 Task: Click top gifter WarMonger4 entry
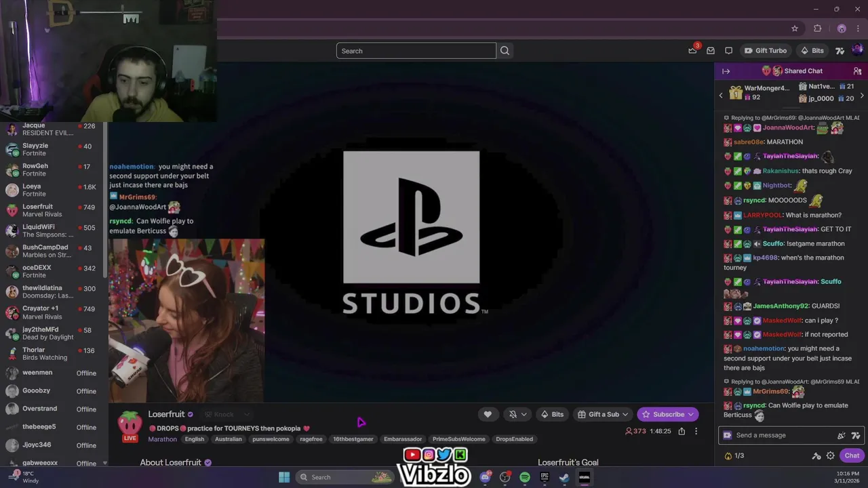click(759, 93)
